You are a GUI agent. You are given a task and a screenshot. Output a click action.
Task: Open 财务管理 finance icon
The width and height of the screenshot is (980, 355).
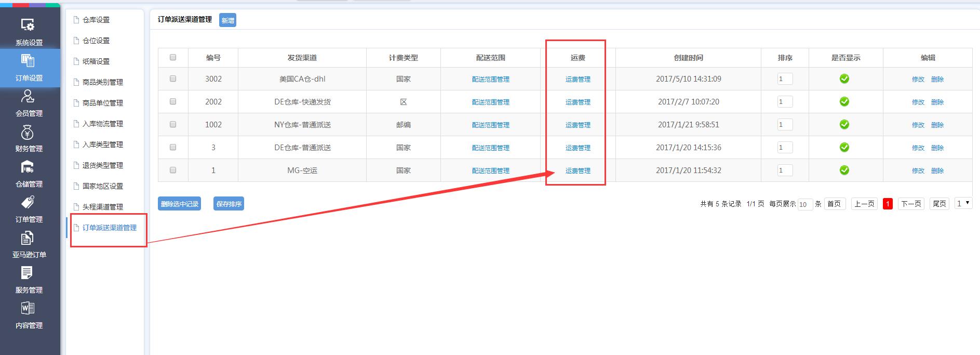(x=29, y=138)
